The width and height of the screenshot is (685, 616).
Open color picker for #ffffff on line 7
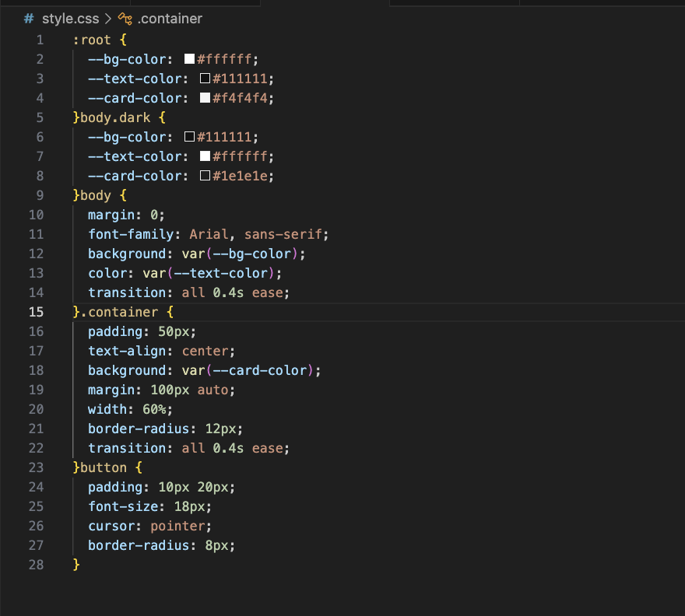point(205,156)
